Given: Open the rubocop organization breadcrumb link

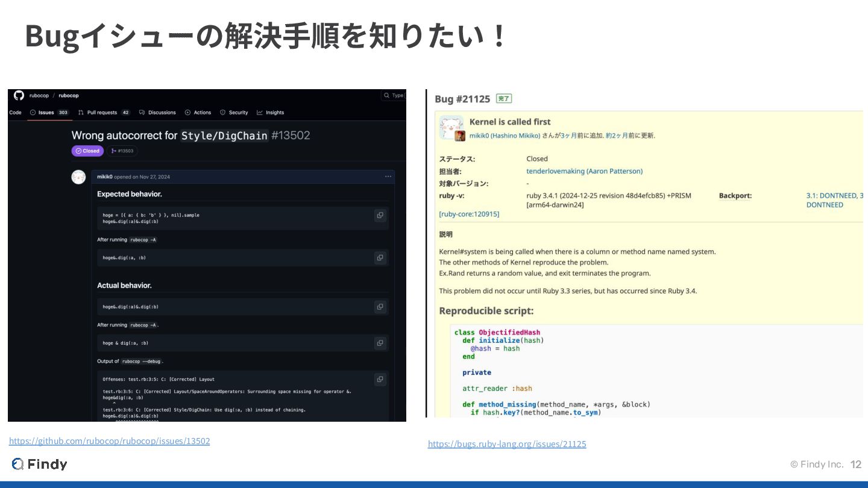Looking at the screenshot, I should click(x=39, y=95).
